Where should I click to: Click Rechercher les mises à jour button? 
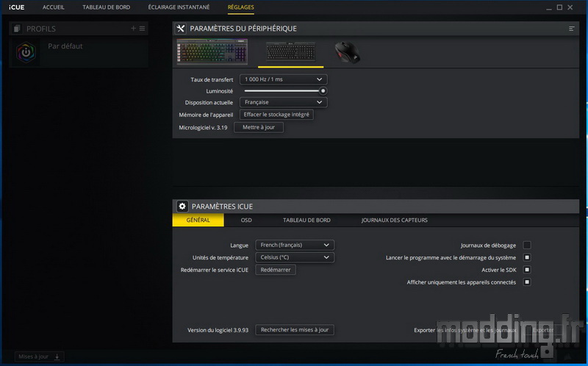click(295, 330)
